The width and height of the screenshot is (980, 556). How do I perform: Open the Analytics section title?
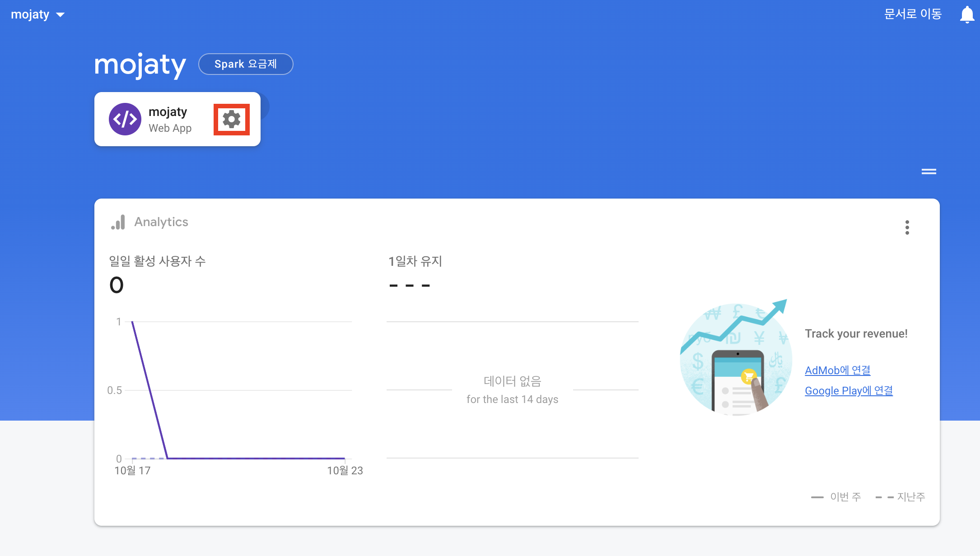(161, 222)
